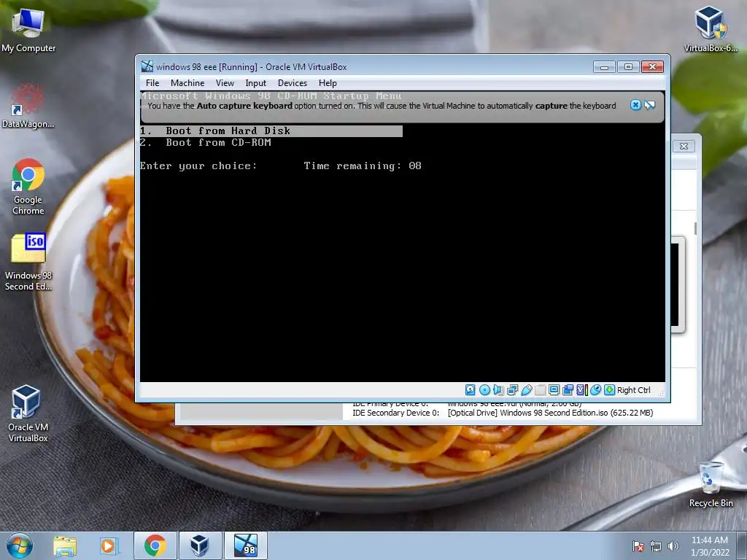Open the Input menu
747x560 pixels.
[x=256, y=83]
